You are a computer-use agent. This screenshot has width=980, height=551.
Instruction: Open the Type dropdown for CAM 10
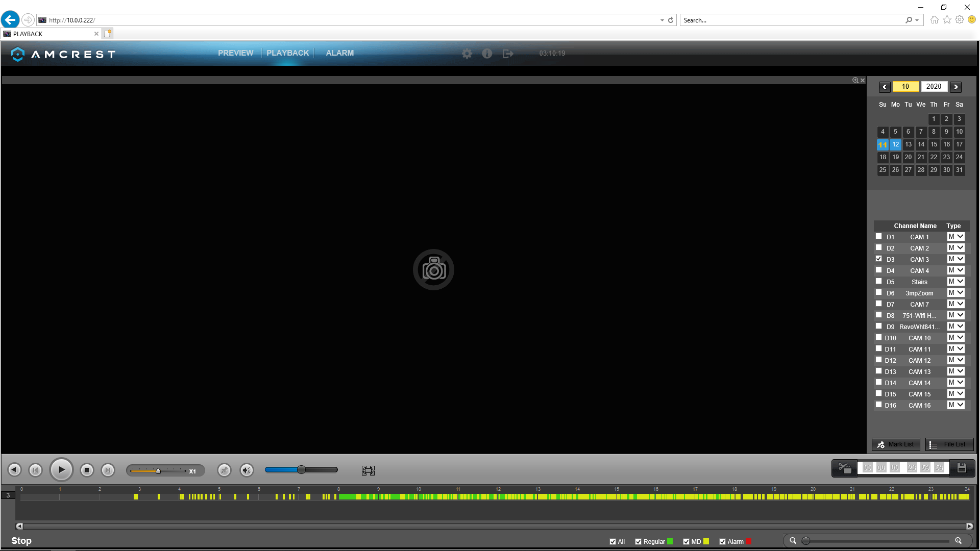955,338
